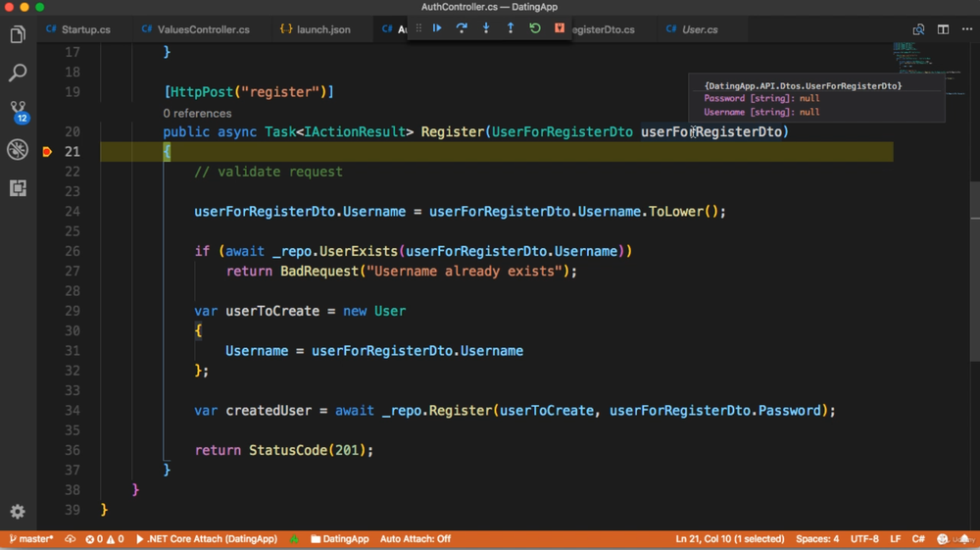
Task: Grab the debug toolbar drag handle
Action: pyautogui.click(x=418, y=28)
